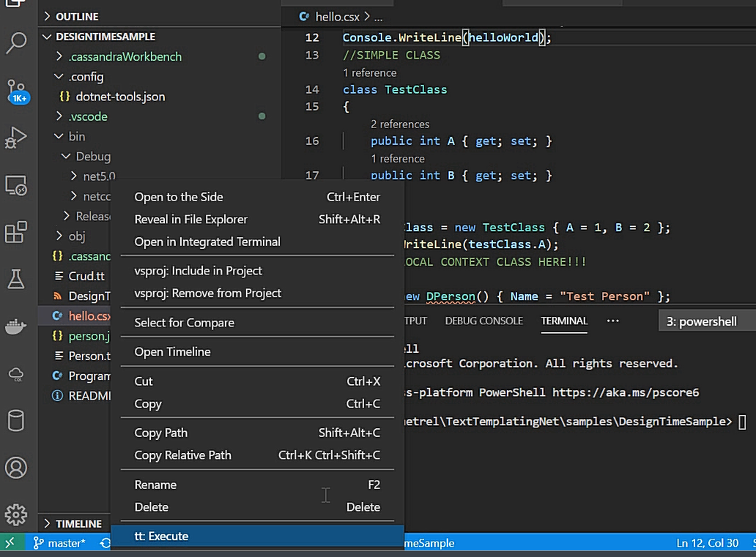Open the Extensions view
756x557 pixels.
[x=16, y=232]
